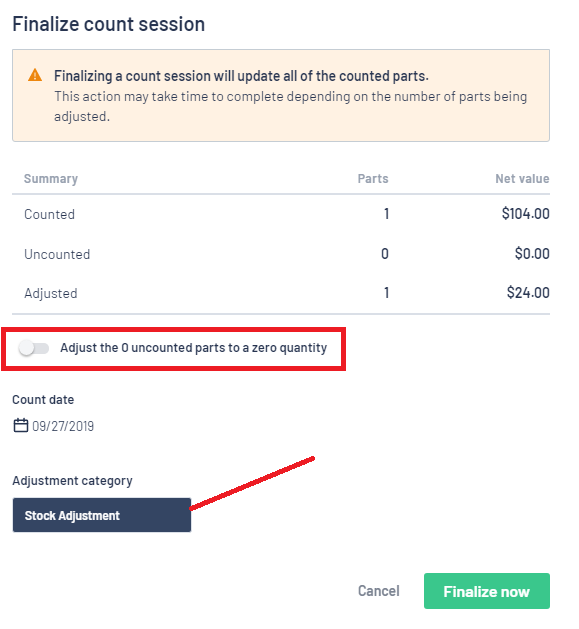Click the Adjustment category label
This screenshot has height=629, width=579.
(72, 481)
